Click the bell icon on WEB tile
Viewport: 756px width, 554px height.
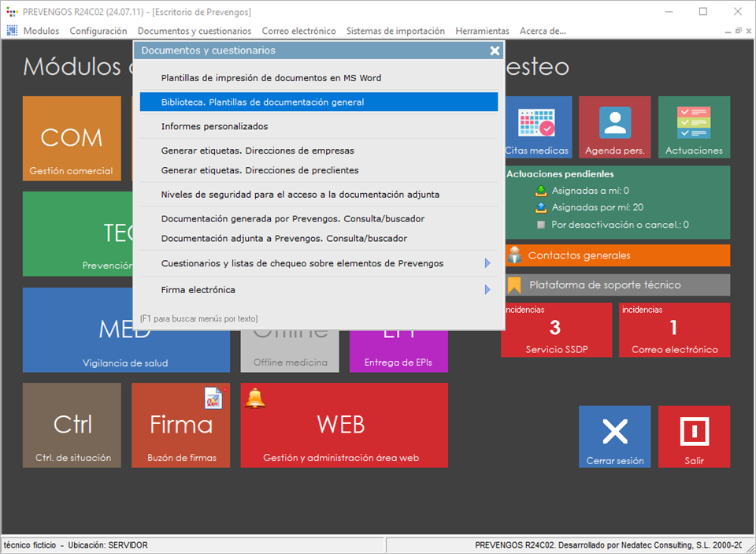(255, 398)
